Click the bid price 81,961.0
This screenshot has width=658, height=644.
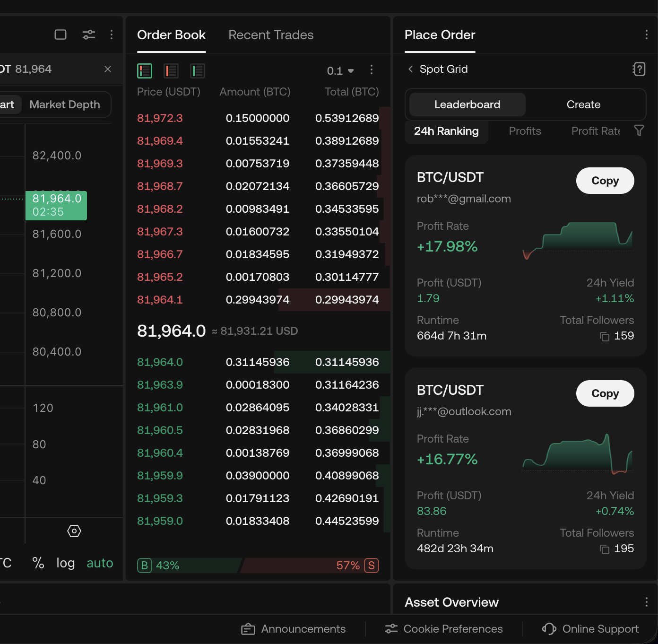(x=160, y=408)
